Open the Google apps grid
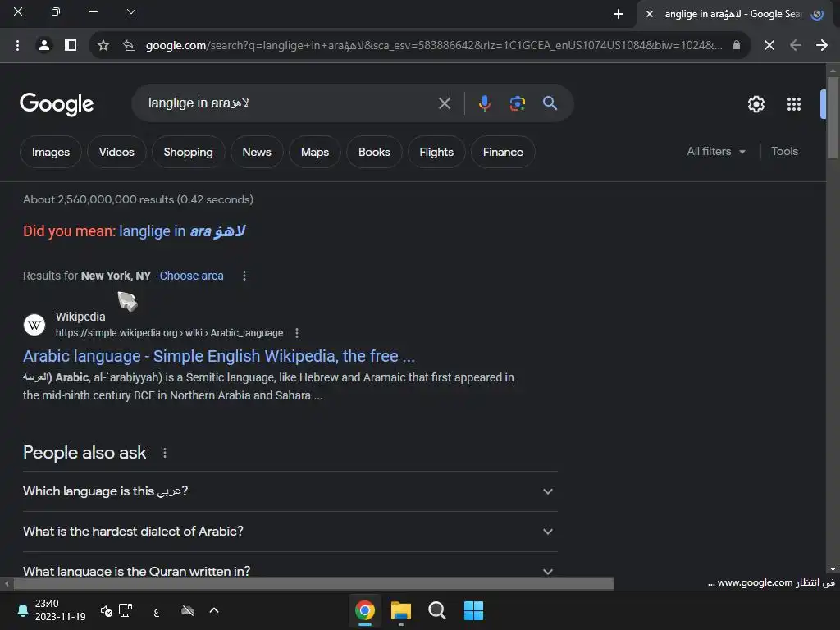This screenshot has height=630, width=840. coord(794,104)
